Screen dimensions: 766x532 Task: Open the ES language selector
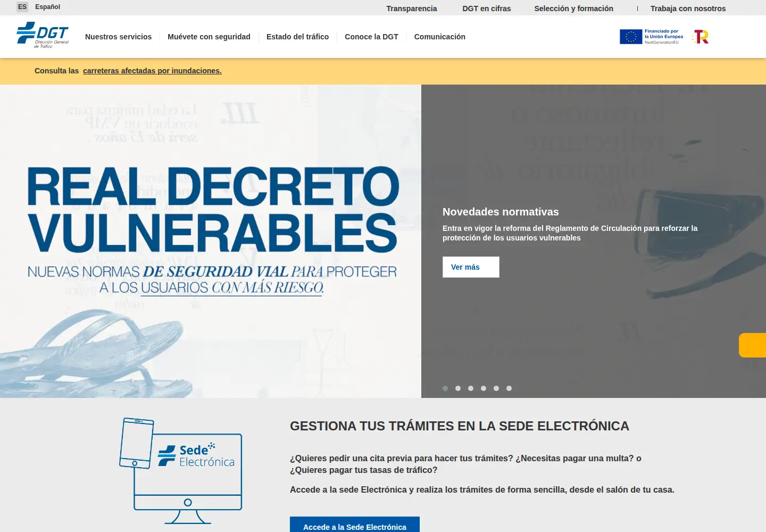22,7
